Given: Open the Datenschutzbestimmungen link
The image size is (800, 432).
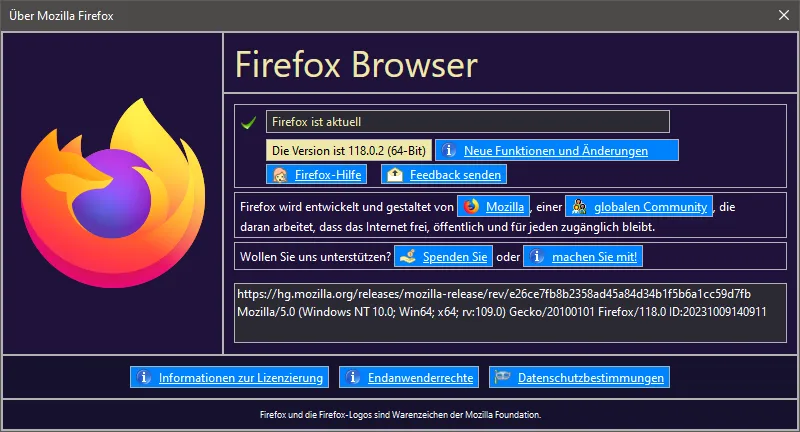Looking at the screenshot, I should click(579, 377).
